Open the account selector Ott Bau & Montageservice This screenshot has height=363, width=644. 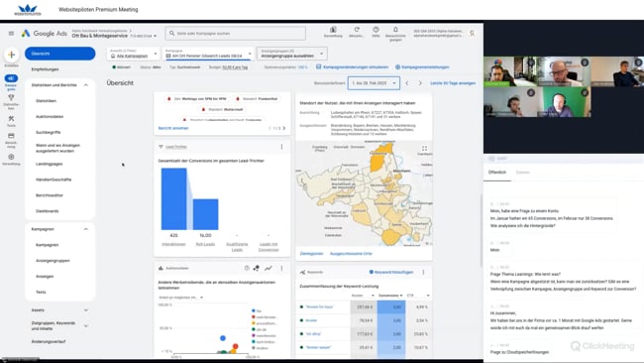click(114, 36)
